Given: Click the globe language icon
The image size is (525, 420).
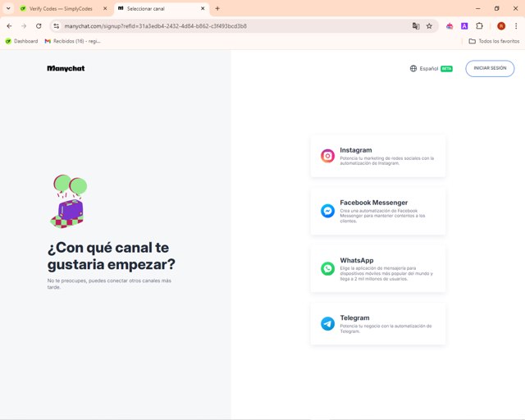Looking at the screenshot, I should coord(413,68).
